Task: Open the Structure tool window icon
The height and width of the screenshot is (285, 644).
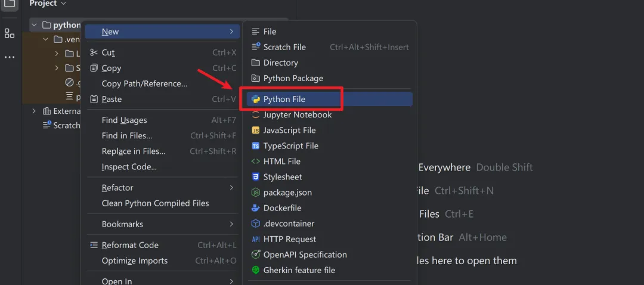Action: pyautogui.click(x=10, y=33)
